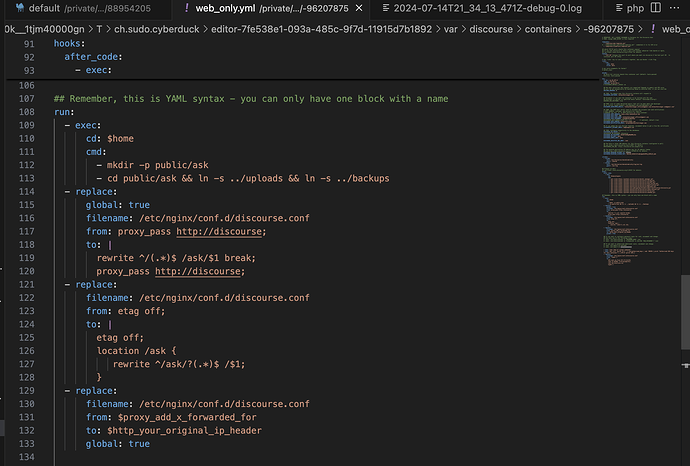The image size is (690, 466).
Task: Click the minimap code overview
Action: click(x=638, y=150)
